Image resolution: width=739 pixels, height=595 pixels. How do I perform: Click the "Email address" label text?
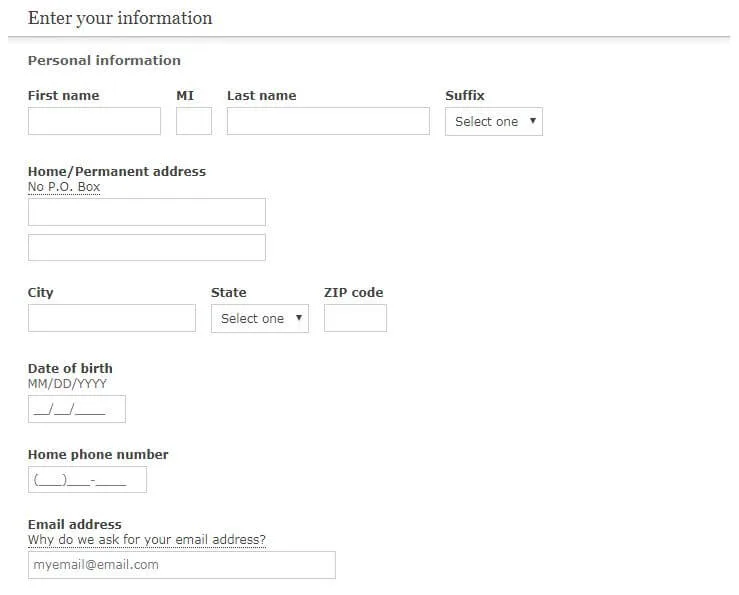point(75,524)
